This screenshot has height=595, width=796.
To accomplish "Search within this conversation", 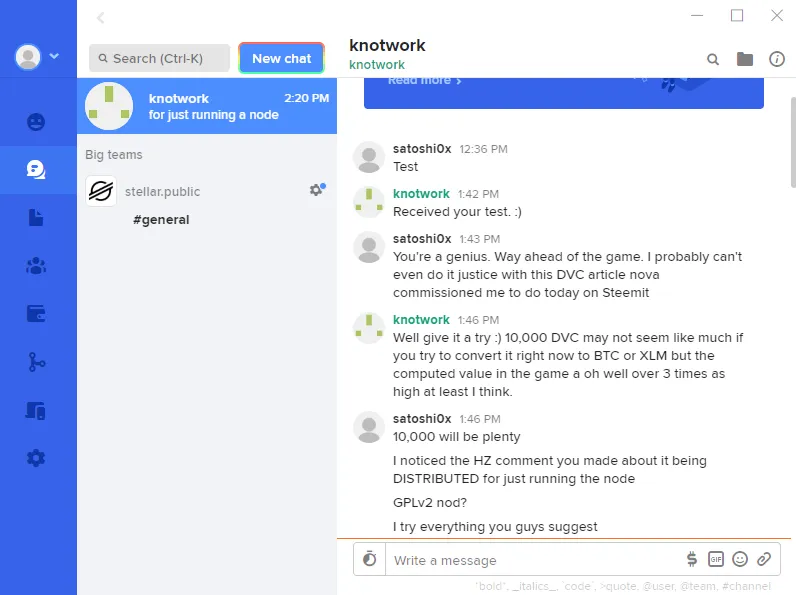I will pos(713,59).
